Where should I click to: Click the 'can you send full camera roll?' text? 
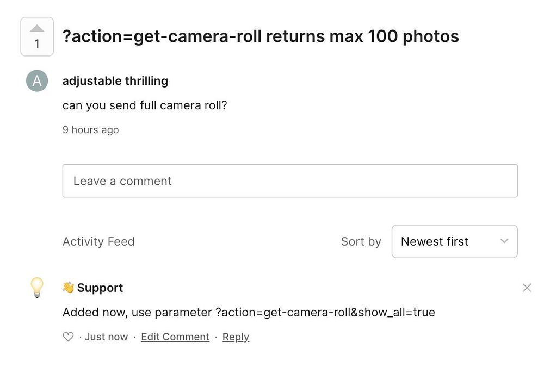tap(145, 105)
